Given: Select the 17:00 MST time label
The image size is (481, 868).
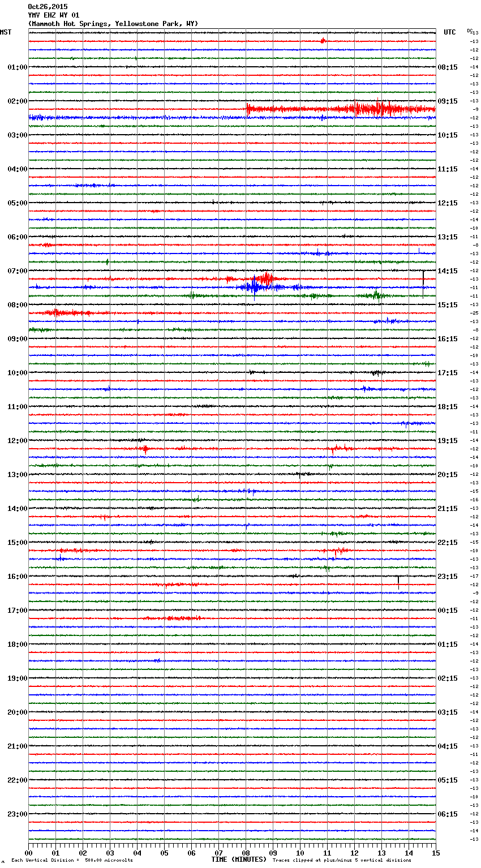Looking at the screenshot, I should [17, 610].
